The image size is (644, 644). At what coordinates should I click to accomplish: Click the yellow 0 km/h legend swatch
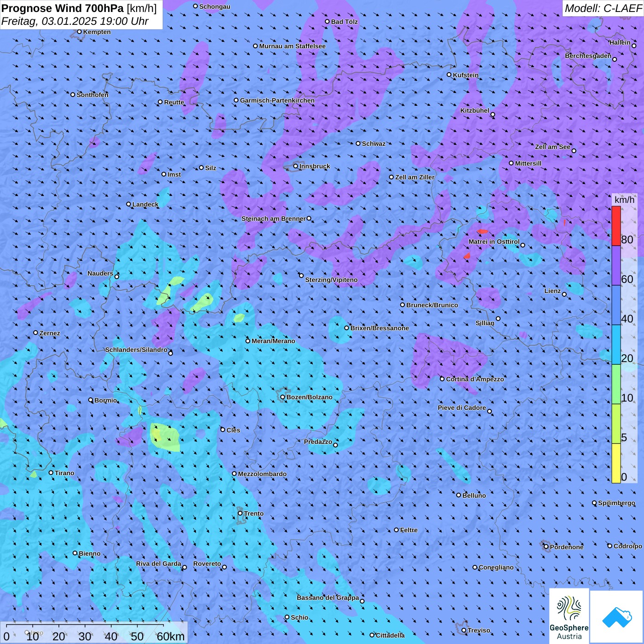(616, 463)
